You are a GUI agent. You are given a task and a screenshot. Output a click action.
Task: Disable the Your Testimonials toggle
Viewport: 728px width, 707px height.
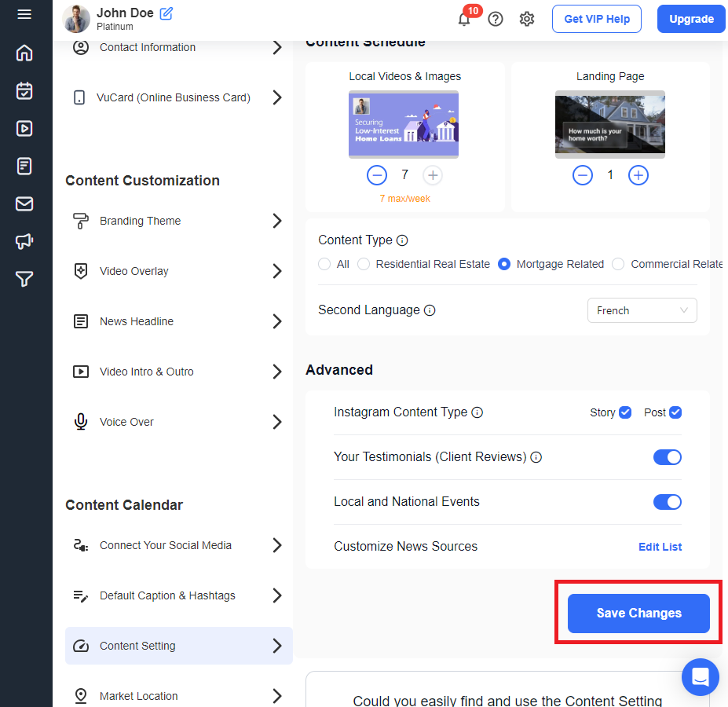(667, 457)
